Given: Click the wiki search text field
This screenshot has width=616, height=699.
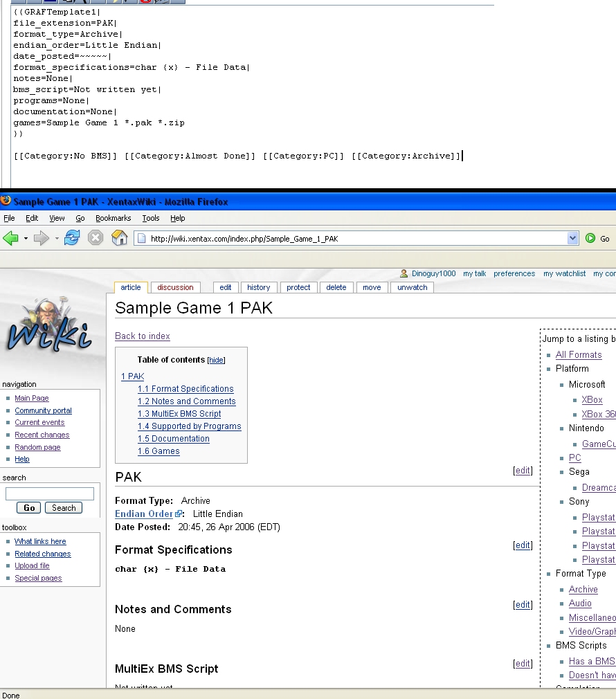Looking at the screenshot, I should coord(50,493).
